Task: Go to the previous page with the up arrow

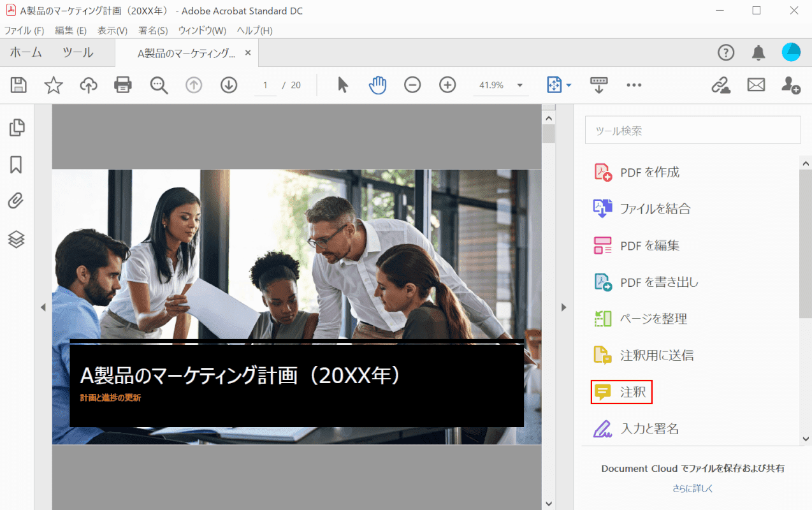Action: (194, 85)
